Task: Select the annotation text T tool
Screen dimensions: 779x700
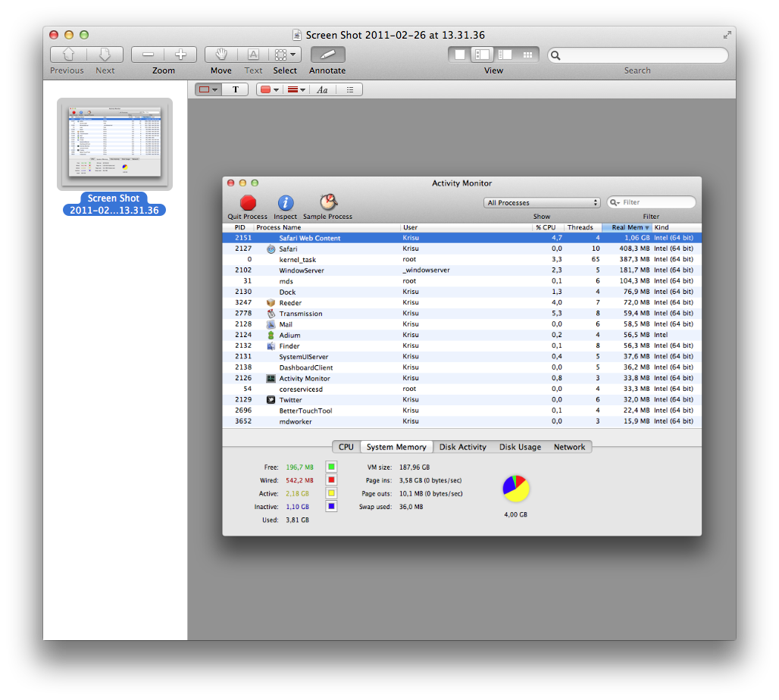Action: [236, 89]
